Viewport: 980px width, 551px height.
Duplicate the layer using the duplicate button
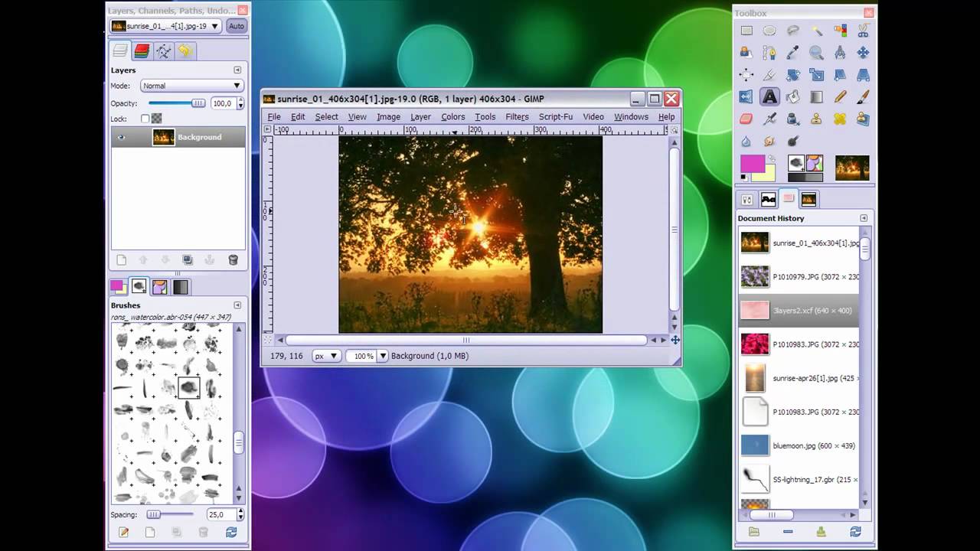click(188, 260)
